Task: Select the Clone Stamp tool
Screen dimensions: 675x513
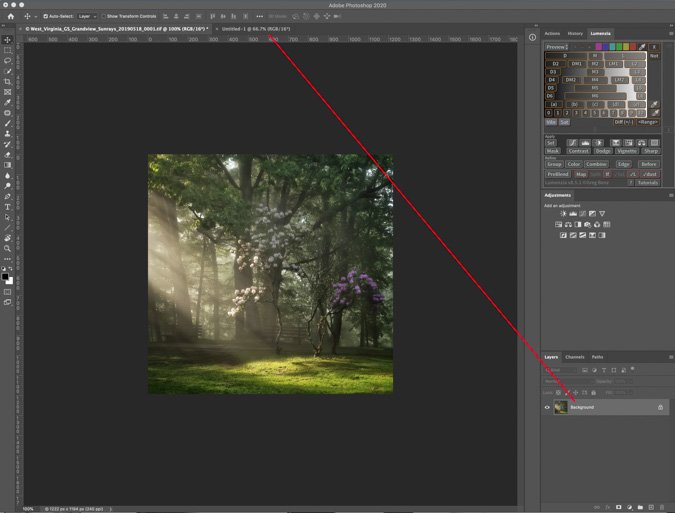Action: pyautogui.click(x=7, y=133)
